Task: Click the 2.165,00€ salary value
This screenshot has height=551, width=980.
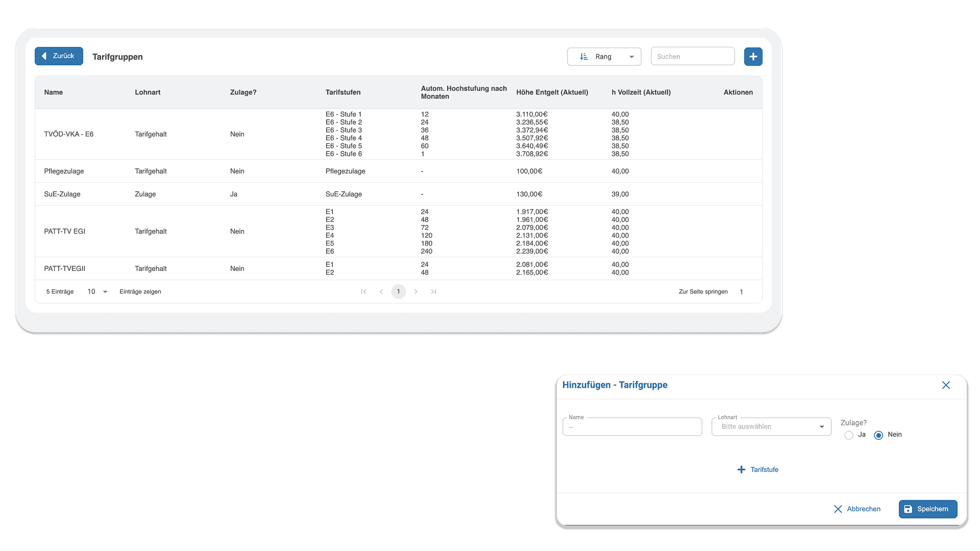Action: click(532, 272)
